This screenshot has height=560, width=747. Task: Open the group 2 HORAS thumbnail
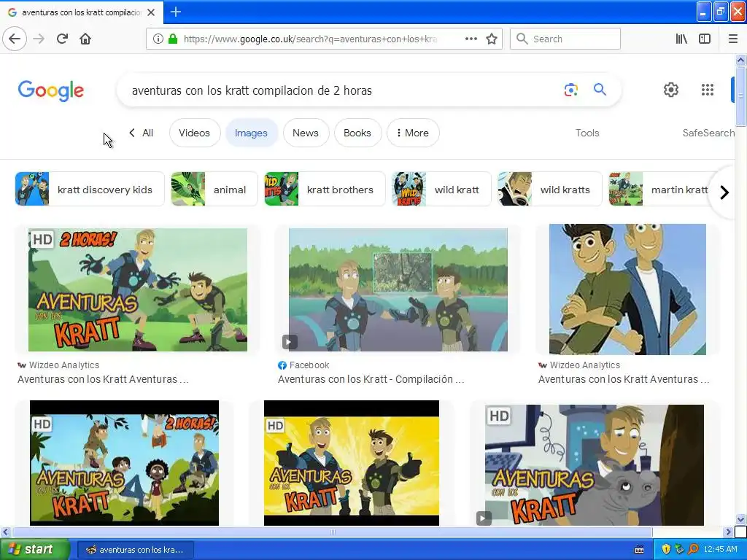pyautogui.click(x=124, y=463)
